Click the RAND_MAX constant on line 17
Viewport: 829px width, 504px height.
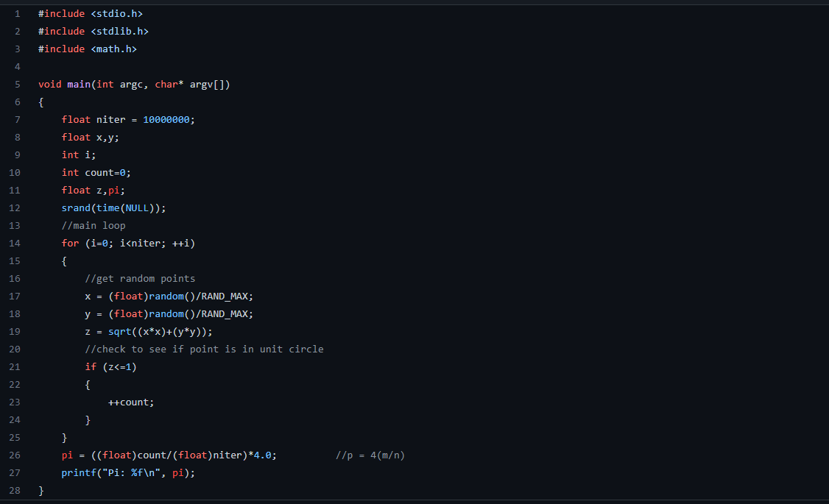[225, 296]
